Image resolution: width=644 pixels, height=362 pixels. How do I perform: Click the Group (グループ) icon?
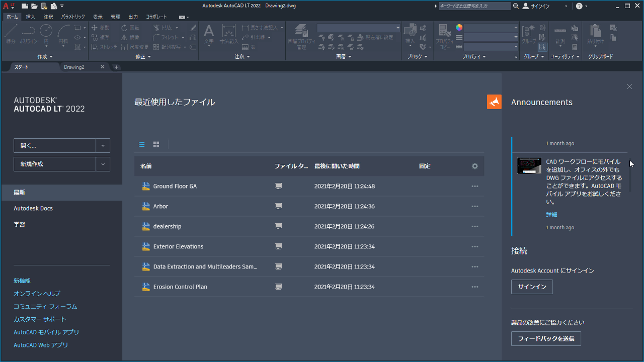[x=529, y=34]
